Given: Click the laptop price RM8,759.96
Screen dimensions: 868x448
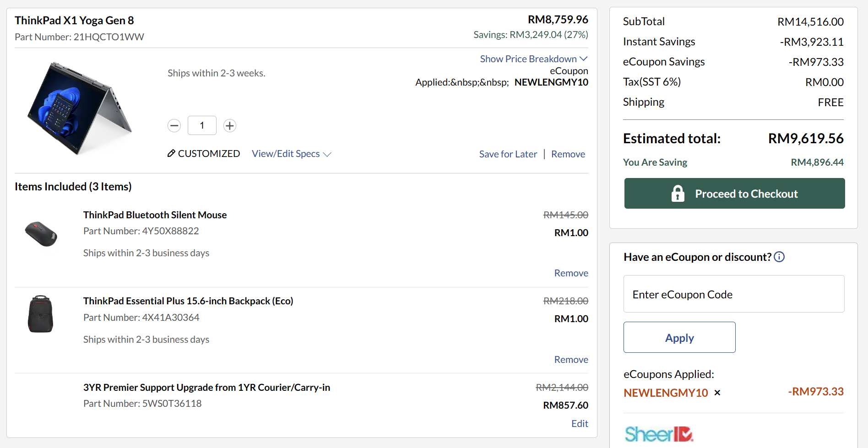Looking at the screenshot, I should click(x=558, y=20).
